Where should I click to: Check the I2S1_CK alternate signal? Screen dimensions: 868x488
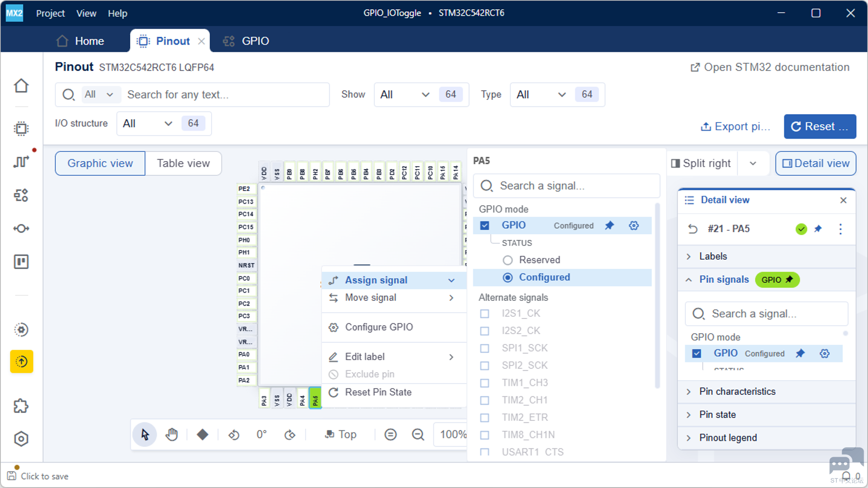click(x=484, y=314)
